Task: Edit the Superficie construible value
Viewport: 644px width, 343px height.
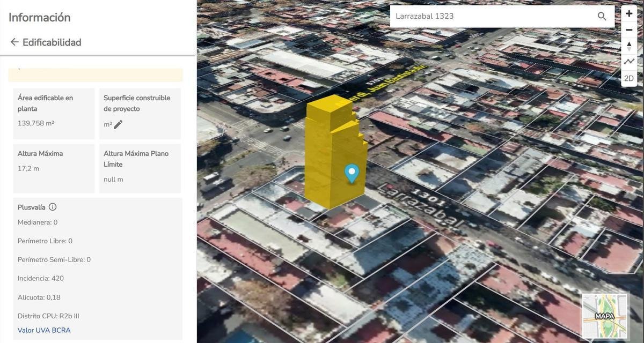Action: pyautogui.click(x=118, y=124)
